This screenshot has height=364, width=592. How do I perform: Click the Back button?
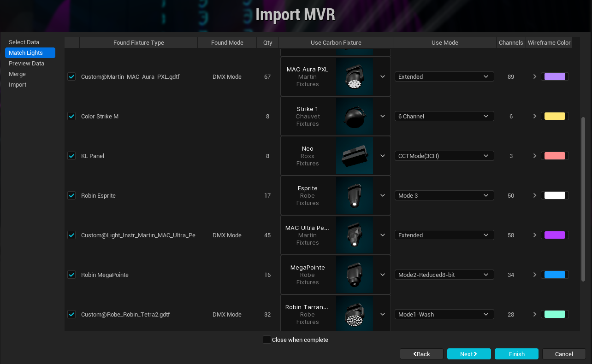421,354
